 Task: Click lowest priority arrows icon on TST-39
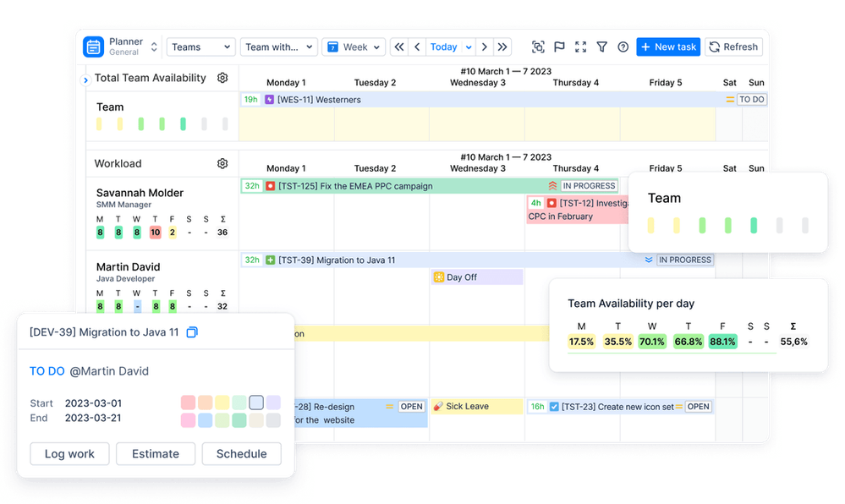(x=649, y=260)
